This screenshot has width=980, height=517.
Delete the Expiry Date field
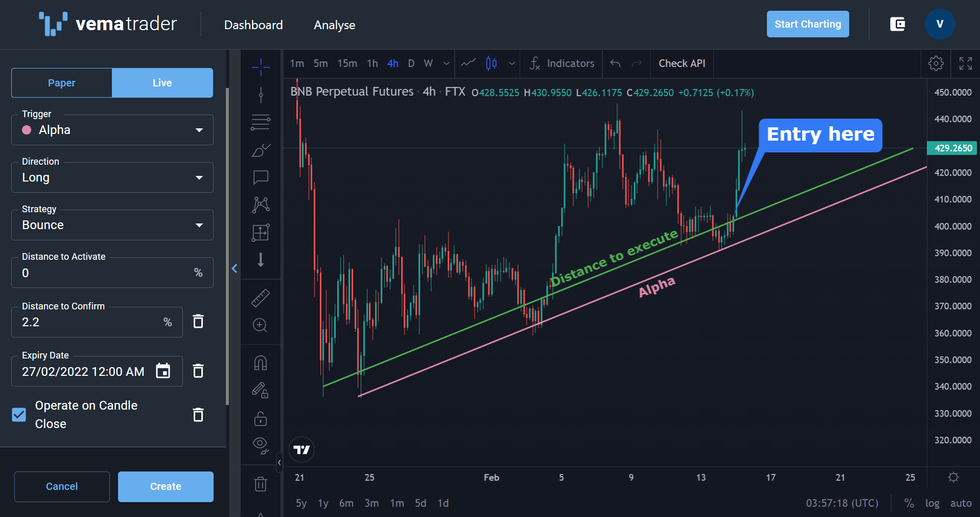[x=198, y=371]
